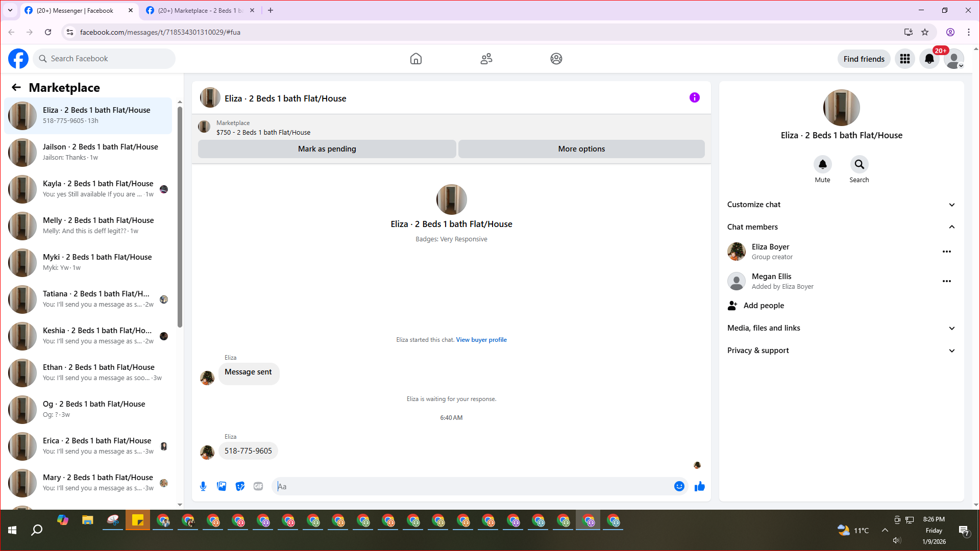Click the Mark as pending button
The image size is (980, 551).
[327, 149]
